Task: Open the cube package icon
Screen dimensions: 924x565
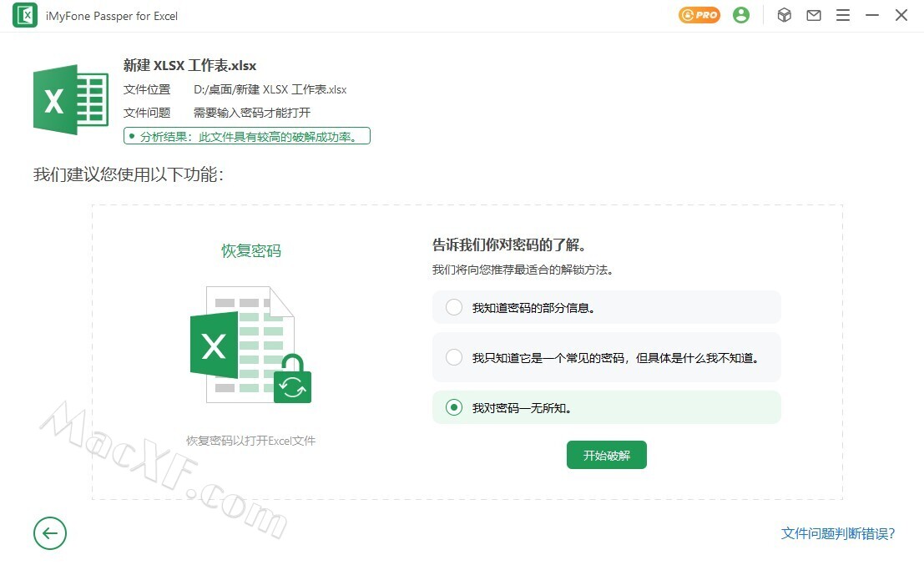Action: (784, 15)
